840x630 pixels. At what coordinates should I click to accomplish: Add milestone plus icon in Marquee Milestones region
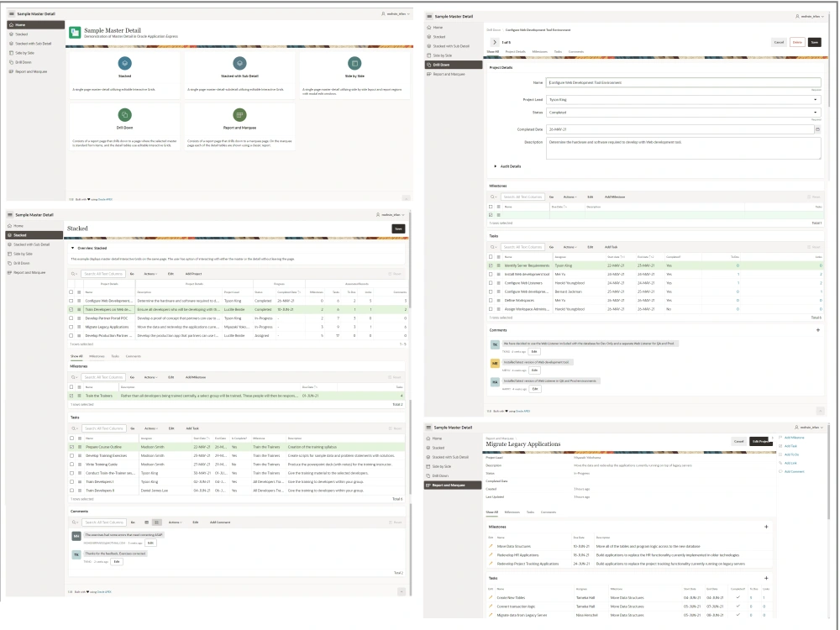(766, 527)
